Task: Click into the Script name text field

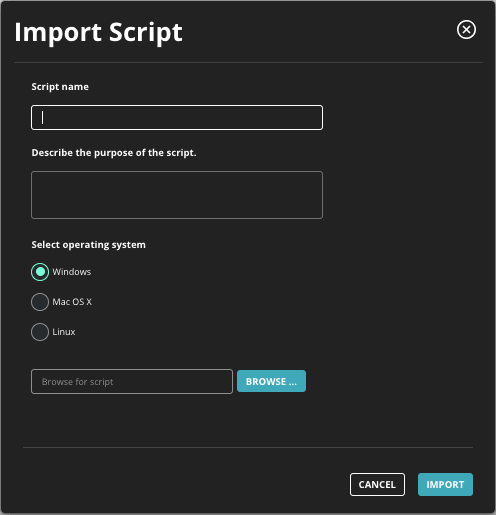Action: 177,117
